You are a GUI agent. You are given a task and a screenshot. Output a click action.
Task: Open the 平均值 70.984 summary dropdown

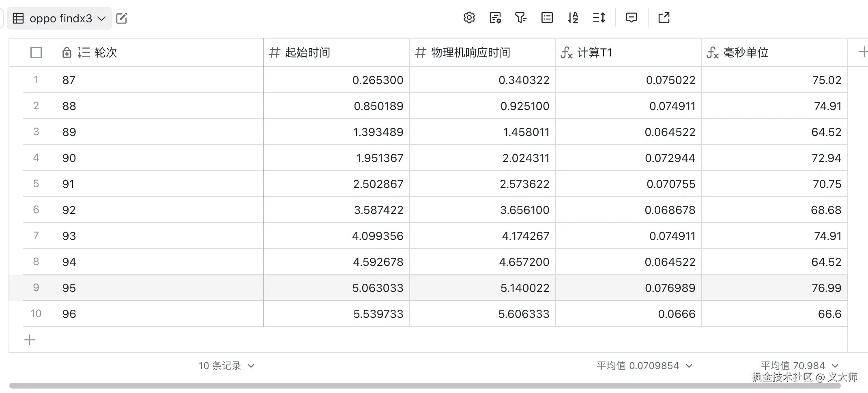[x=799, y=366]
